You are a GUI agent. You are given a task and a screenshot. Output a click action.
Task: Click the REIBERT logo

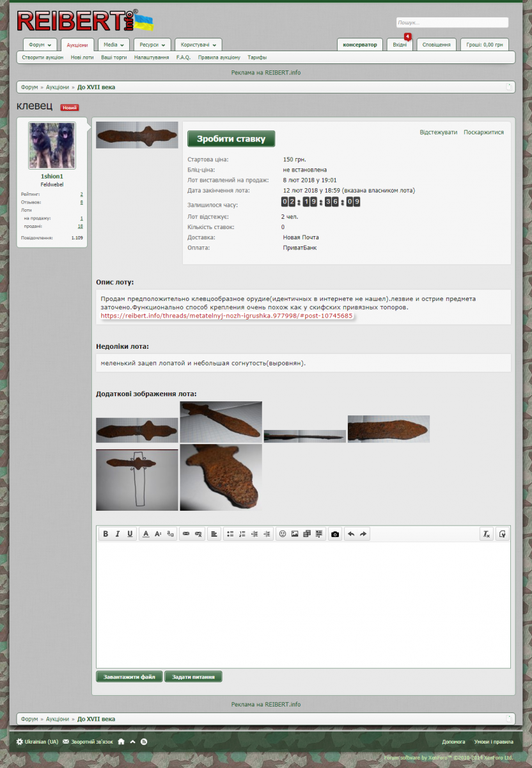(x=85, y=21)
